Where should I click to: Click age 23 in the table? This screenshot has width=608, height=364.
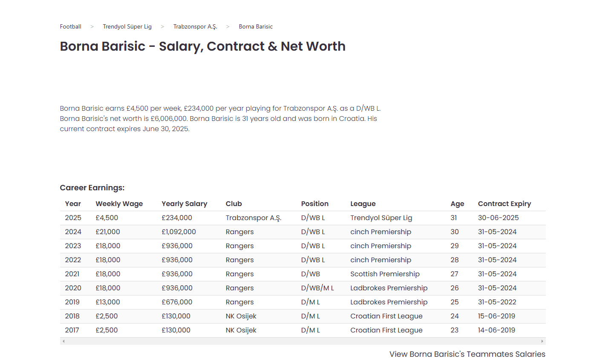pyautogui.click(x=455, y=330)
